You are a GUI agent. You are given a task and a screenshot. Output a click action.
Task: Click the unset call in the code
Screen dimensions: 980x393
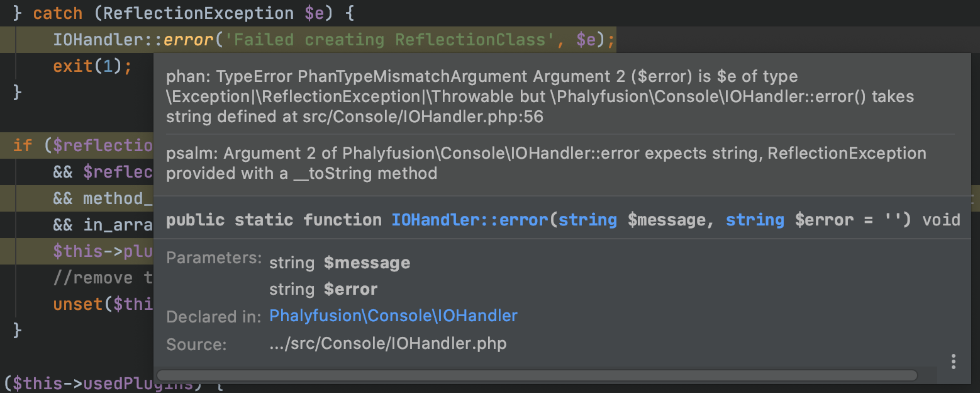(x=78, y=304)
